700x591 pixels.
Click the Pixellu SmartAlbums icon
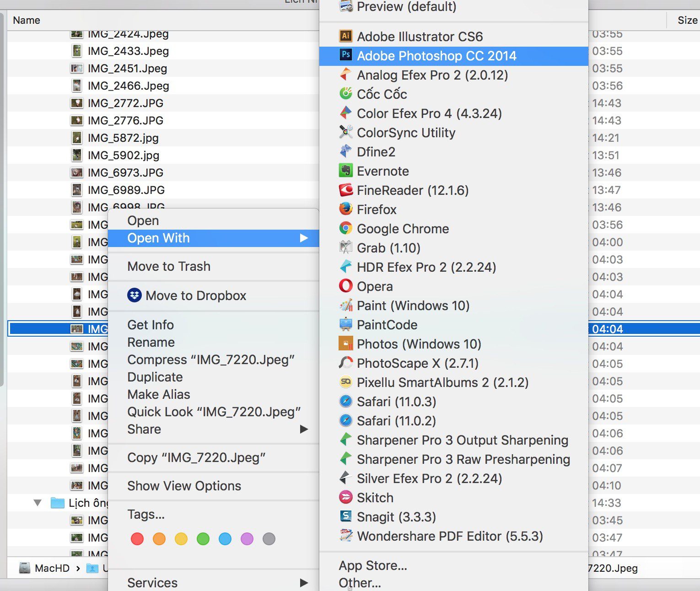[345, 381]
